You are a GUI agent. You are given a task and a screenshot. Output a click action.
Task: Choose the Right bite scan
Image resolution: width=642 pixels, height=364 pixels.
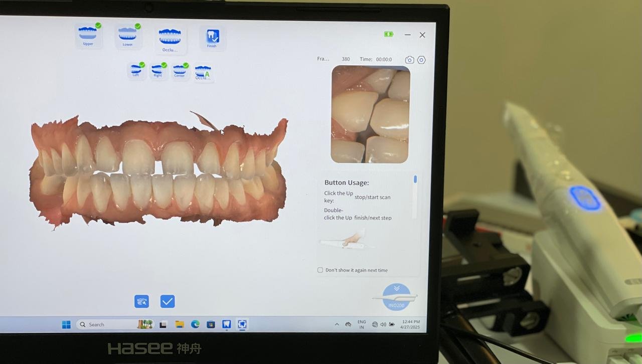158,71
